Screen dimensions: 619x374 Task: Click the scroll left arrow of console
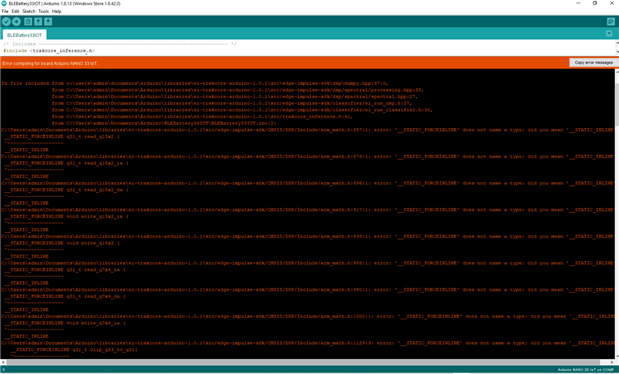(3, 362)
